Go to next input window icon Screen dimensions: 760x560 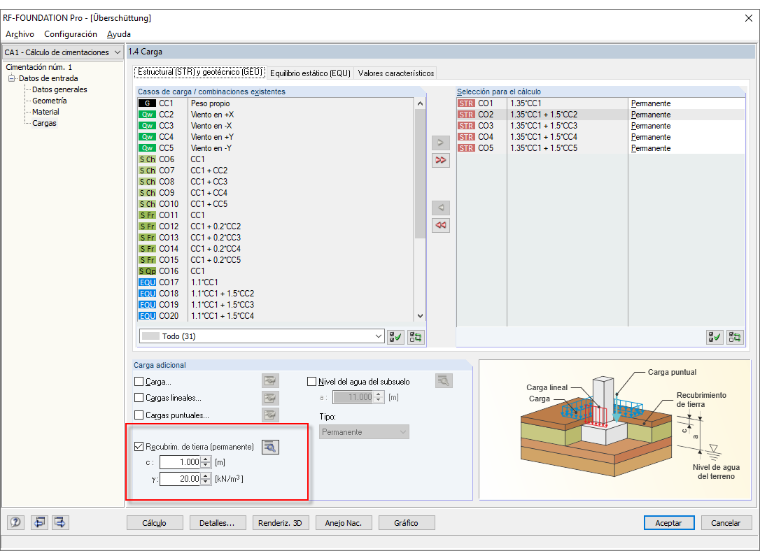(x=60, y=522)
